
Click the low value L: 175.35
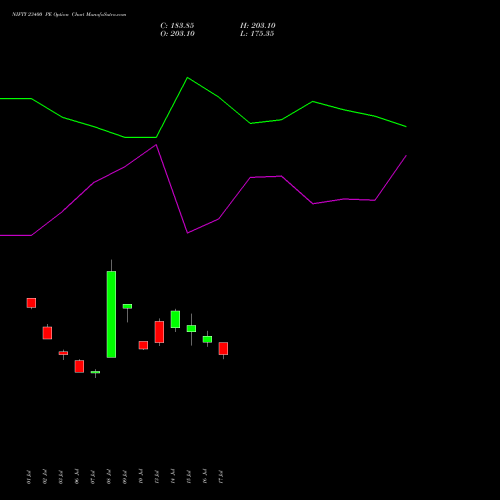coord(257,34)
